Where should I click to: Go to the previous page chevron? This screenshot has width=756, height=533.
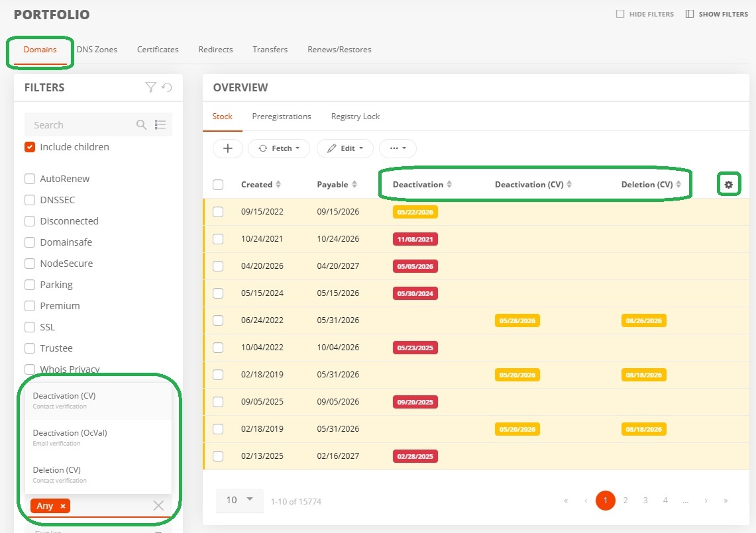586,501
